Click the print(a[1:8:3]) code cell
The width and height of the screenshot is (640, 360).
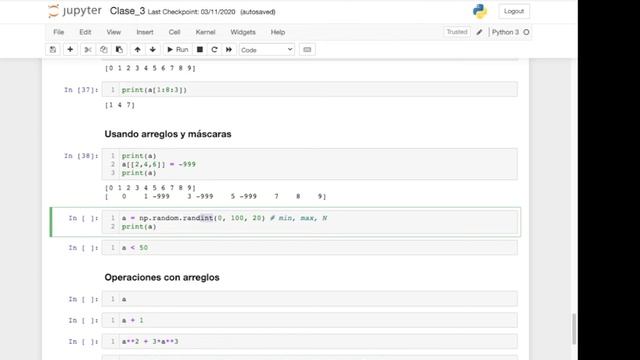(x=309, y=89)
